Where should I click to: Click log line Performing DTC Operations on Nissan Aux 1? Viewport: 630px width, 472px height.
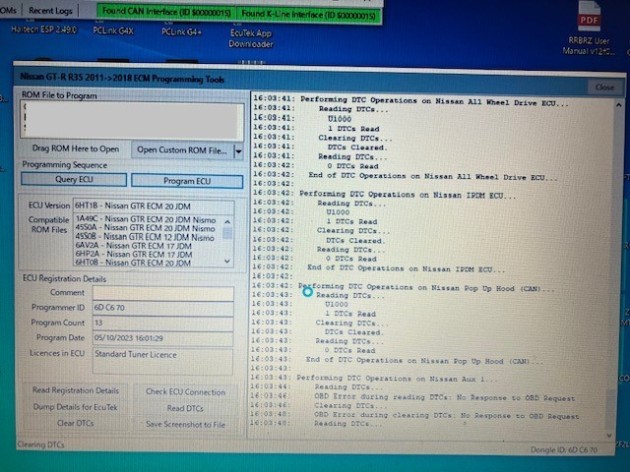397,378
